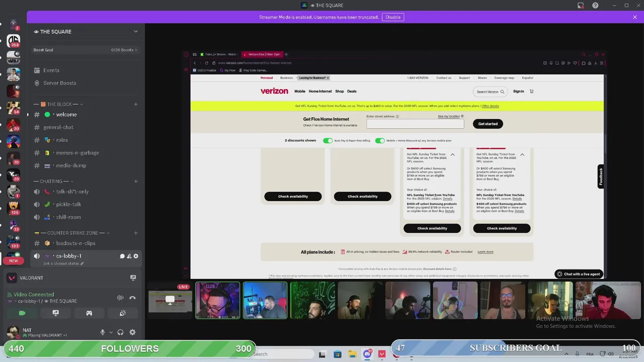Image resolution: width=644 pixels, height=362 pixels.
Task: Edit cs-lobby-1 channel settings gear
Action: click(136, 256)
